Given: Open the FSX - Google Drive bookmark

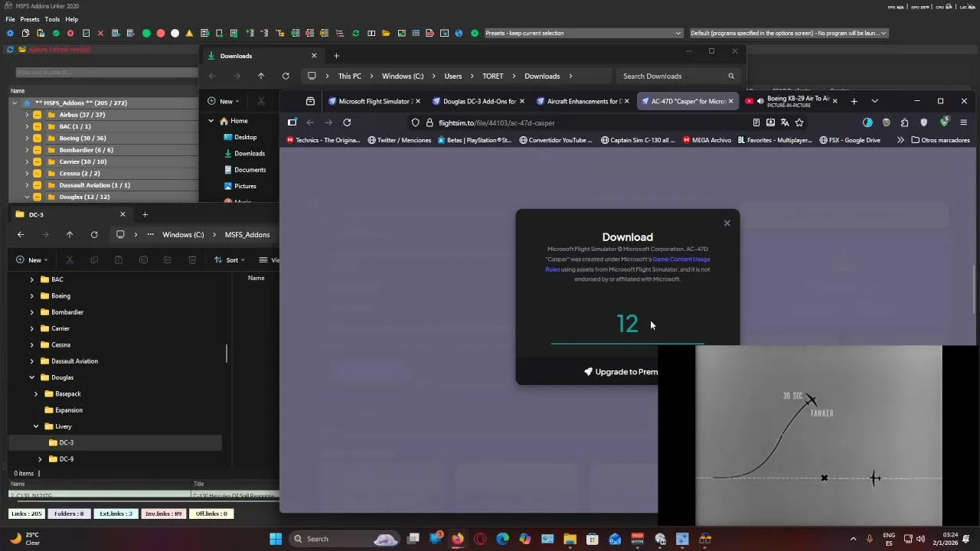Looking at the screenshot, I should [x=851, y=140].
